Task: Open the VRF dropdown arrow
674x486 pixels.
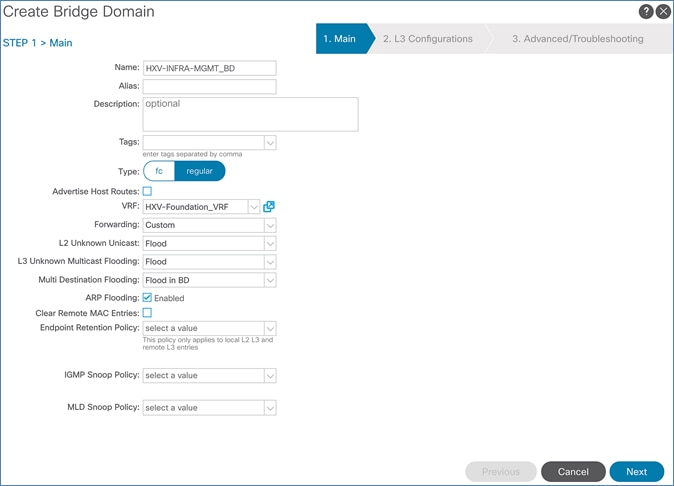Action: click(254, 207)
